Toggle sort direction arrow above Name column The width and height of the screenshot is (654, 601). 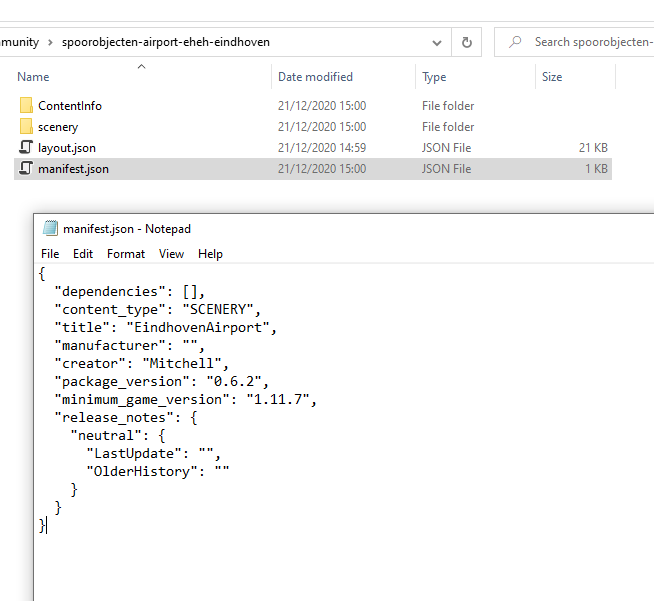click(x=142, y=66)
